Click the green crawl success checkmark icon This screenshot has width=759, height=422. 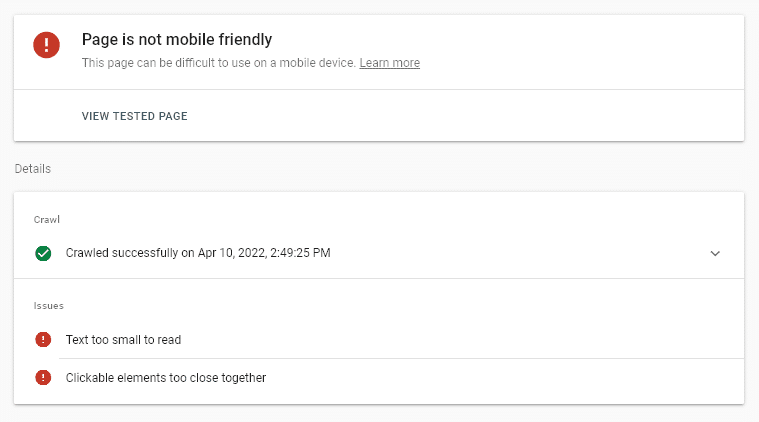click(43, 253)
